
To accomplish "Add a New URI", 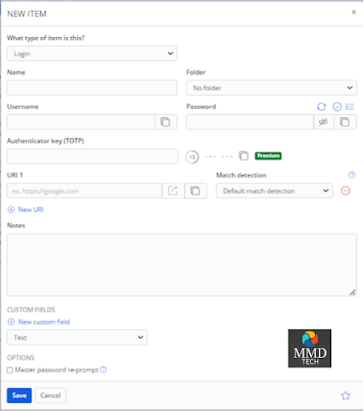I will point(26,210).
